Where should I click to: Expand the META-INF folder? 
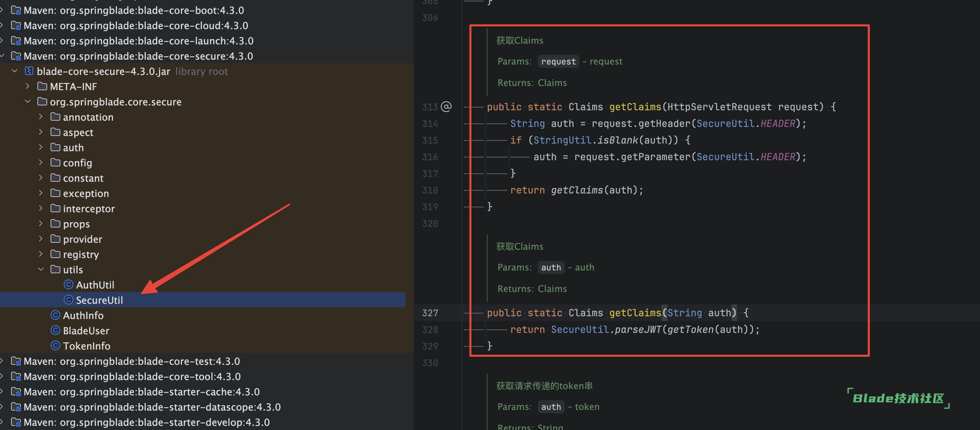pos(28,86)
